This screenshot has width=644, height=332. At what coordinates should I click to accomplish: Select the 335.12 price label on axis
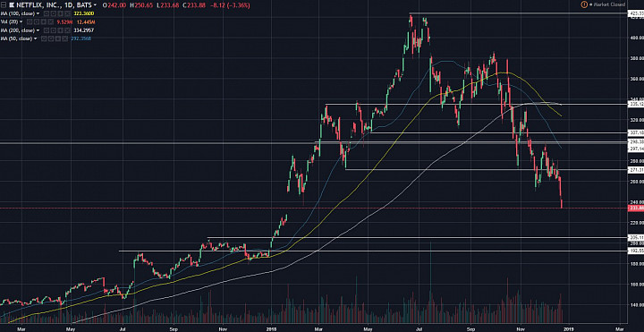(636, 105)
